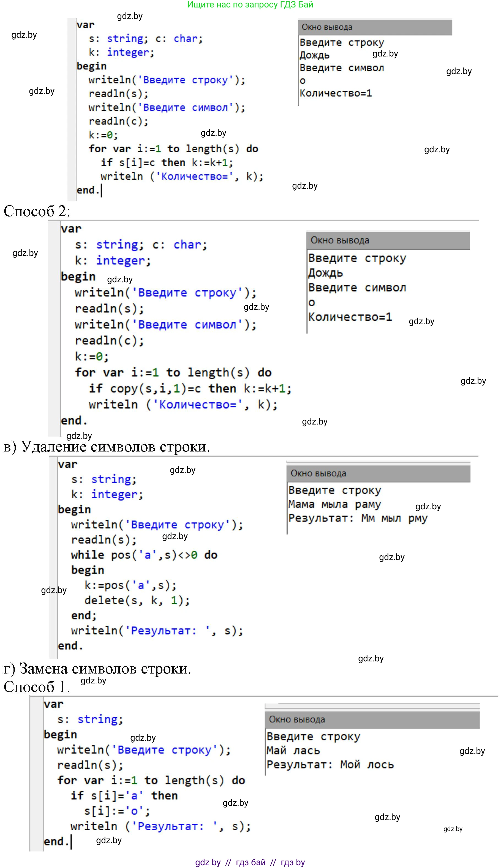The width and height of the screenshot is (501, 868).
Task: Click the 'k:=pos('а',s);' code line
Action: click(x=130, y=585)
